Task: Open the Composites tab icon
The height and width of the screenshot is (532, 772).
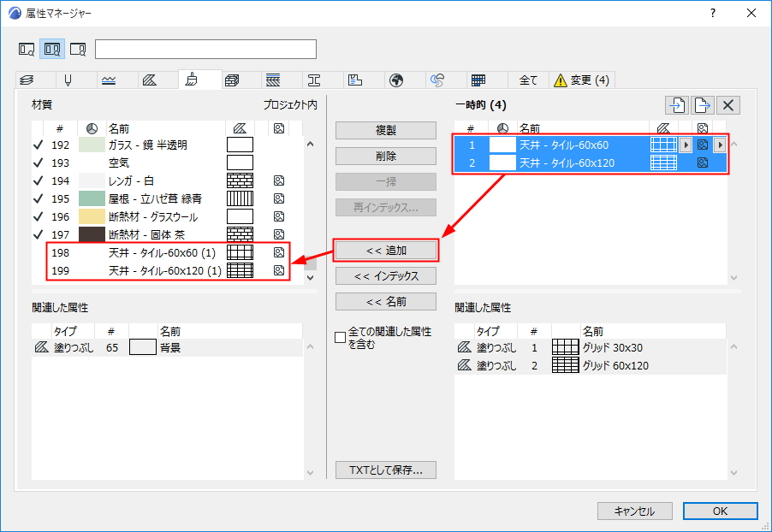Action: [273, 80]
